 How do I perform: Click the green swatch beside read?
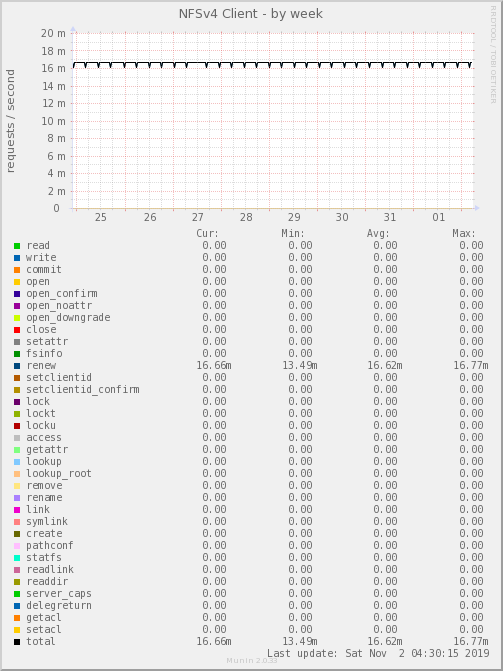[17, 246]
